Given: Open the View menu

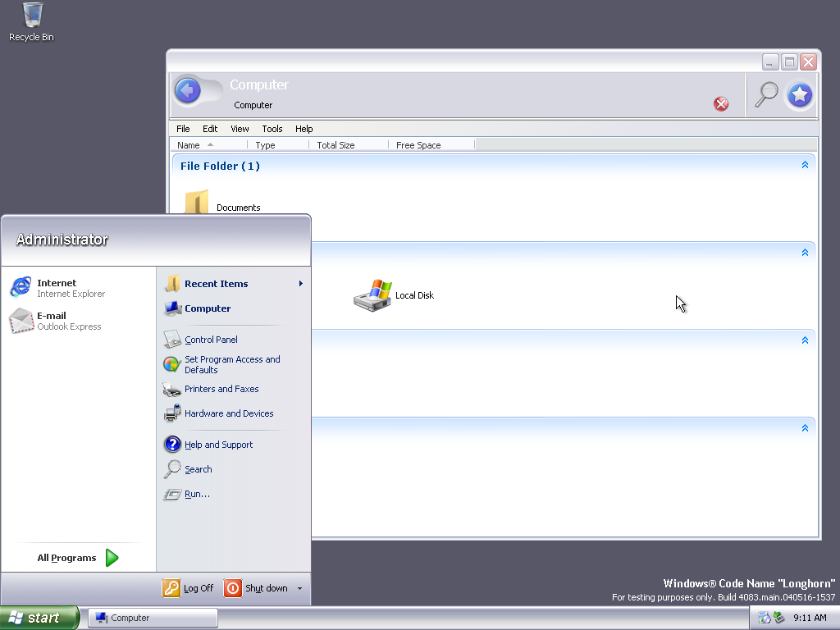Looking at the screenshot, I should pyautogui.click(x=240, y=129).
